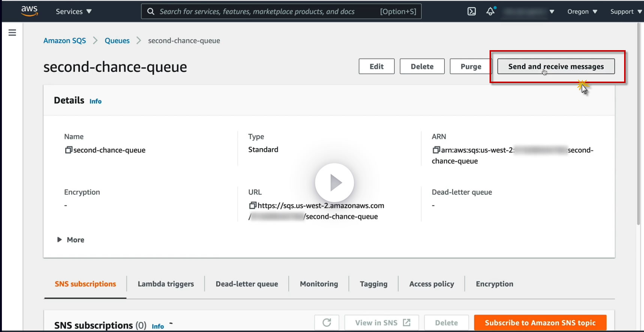Click the page vertical scrollbar
Screen dimensions: 644x332
tap(638, 124)
